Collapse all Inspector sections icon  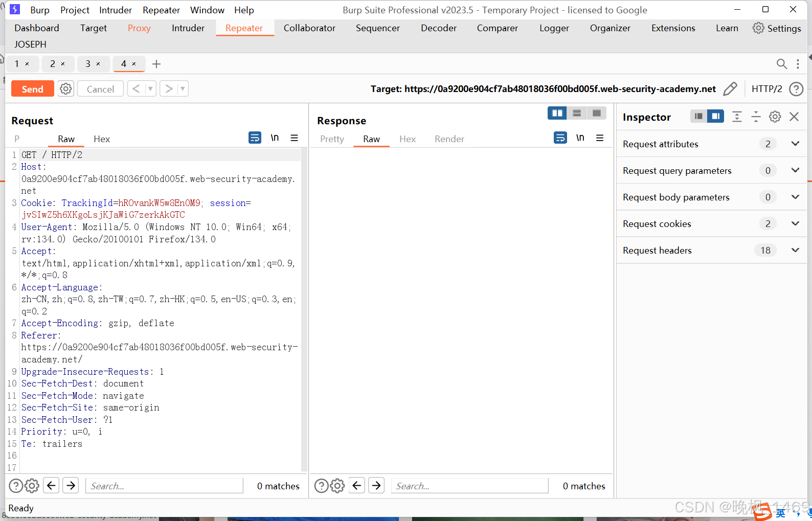pyautogui.click(x=756, y=117)
